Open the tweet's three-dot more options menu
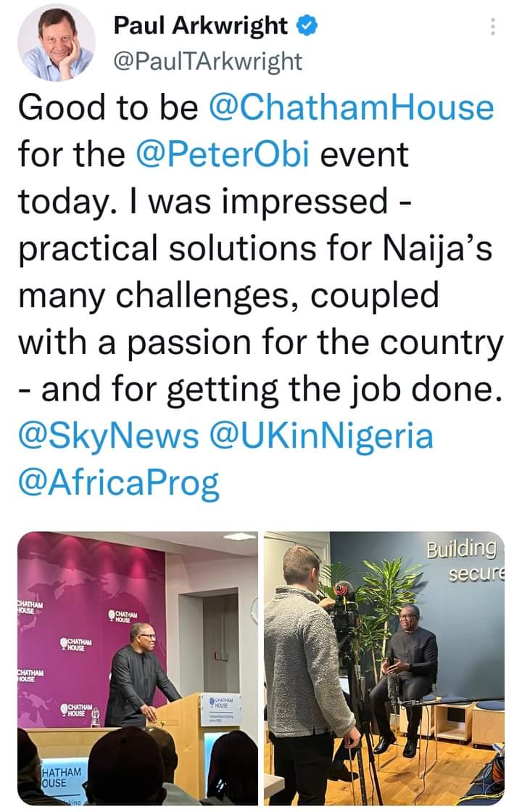The width and height of the screenshot is (522, 812). 492,28
